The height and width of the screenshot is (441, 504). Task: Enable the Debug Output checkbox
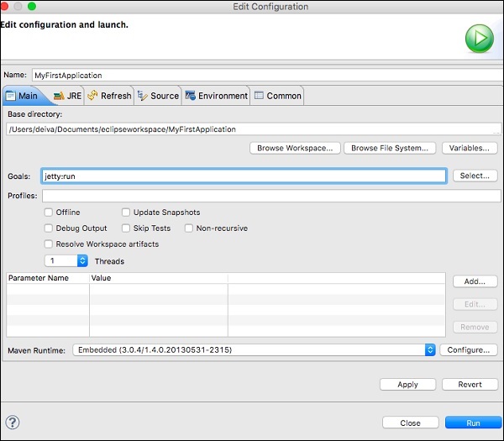[49, 228]
